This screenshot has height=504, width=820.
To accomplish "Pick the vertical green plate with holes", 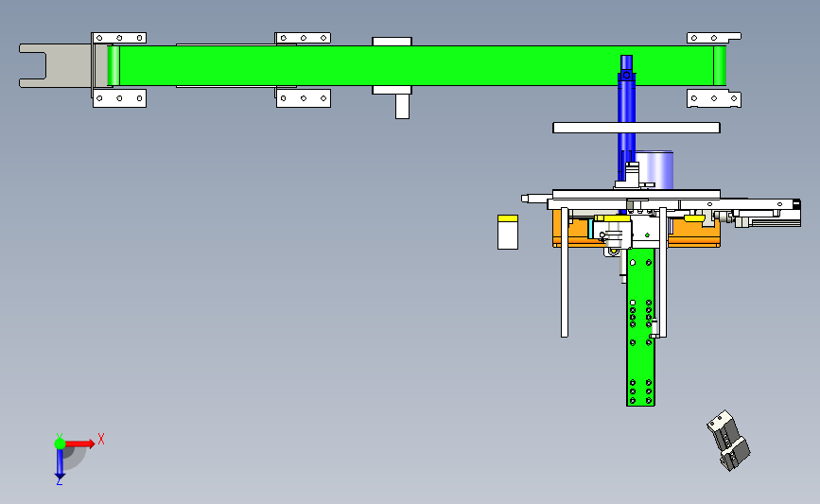I will (x=640, y=327).
